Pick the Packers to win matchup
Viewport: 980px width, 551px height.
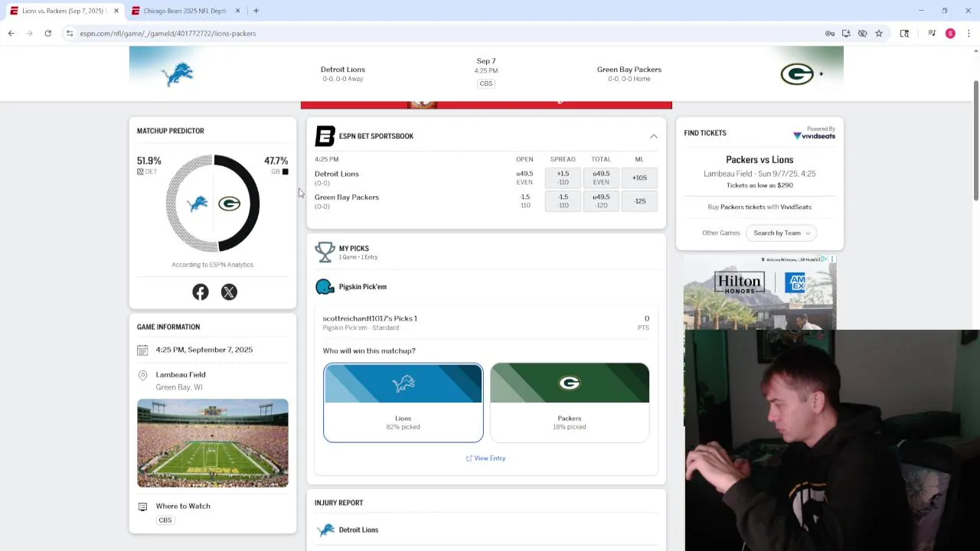pyautogui.click(x=570, y=403)
